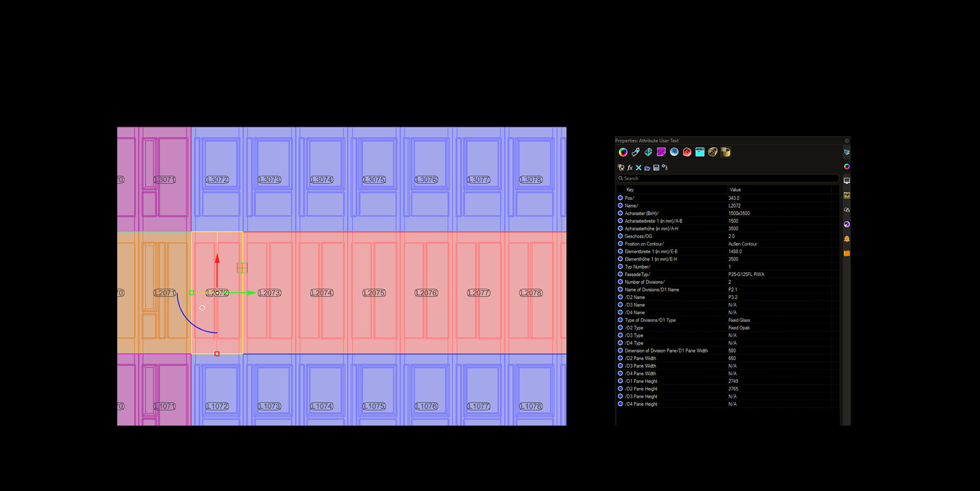
Task: Open the Material paint tube tab
Action: pos(636,152)
